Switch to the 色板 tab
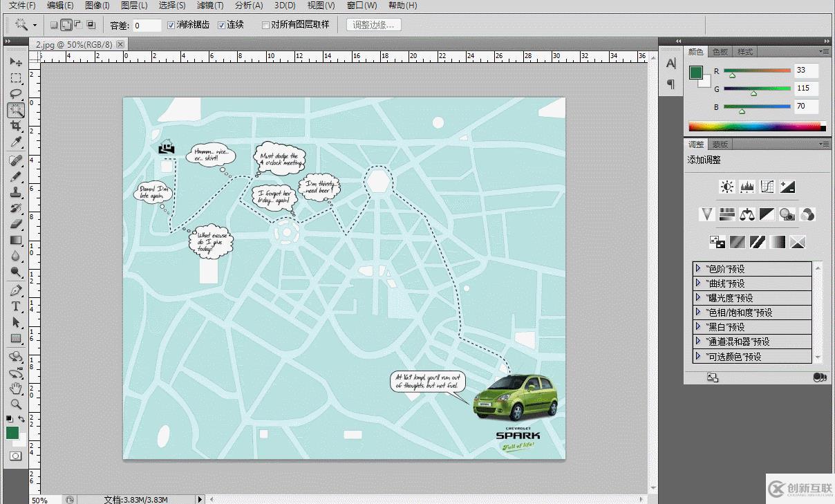This screenshot has height=504, width=835. tap(720, 52)
